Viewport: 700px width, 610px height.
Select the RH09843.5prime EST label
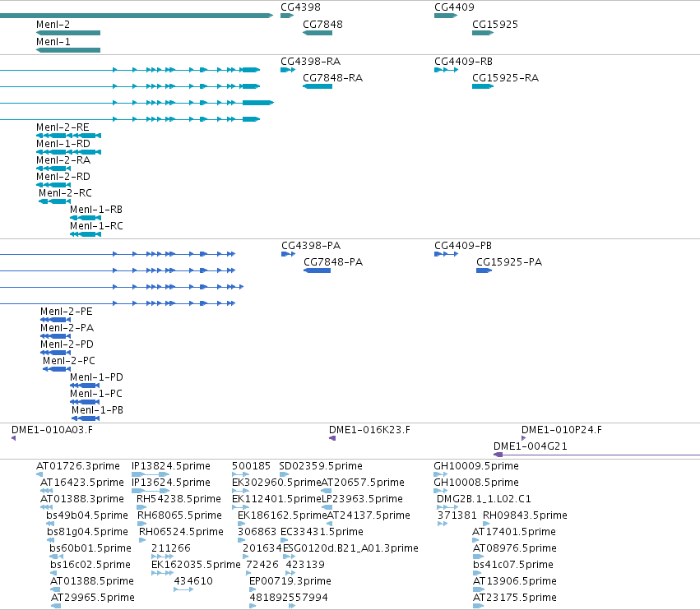tap(525, 515)
